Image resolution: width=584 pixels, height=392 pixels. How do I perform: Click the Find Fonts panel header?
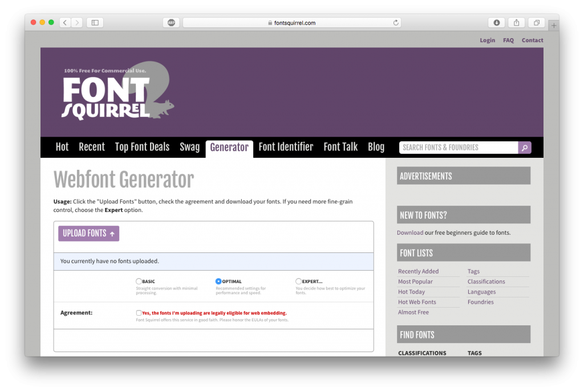tap(463, 334)
